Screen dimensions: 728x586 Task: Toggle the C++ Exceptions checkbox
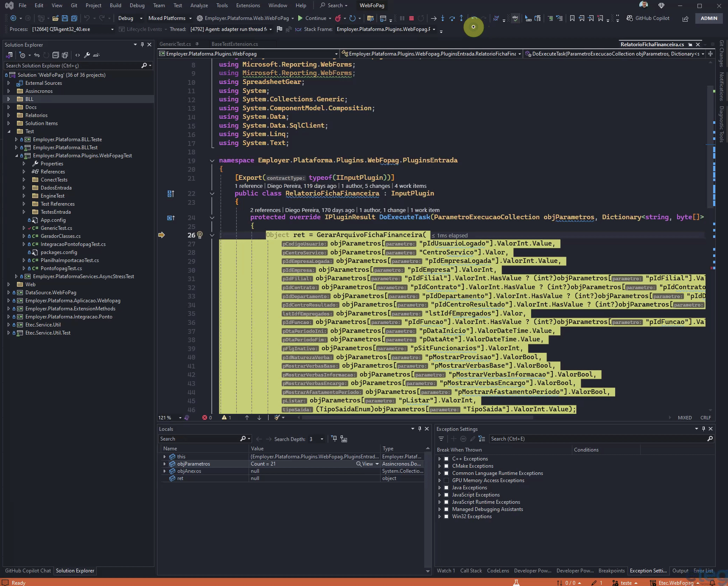coord(446,459)
